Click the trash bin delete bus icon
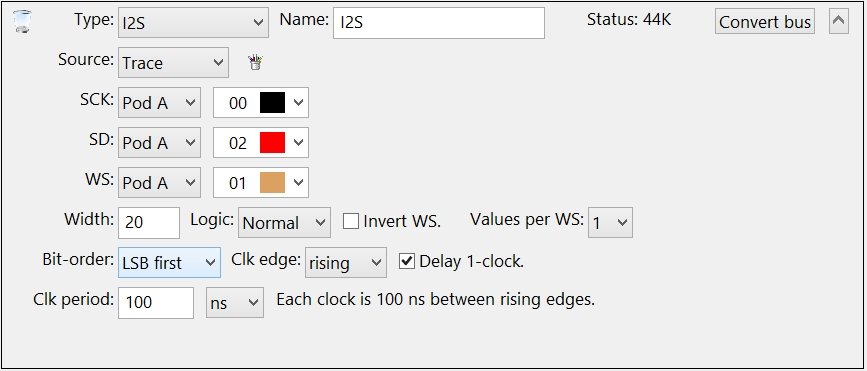This screenshot has width=867, height=371. point(22,22)
